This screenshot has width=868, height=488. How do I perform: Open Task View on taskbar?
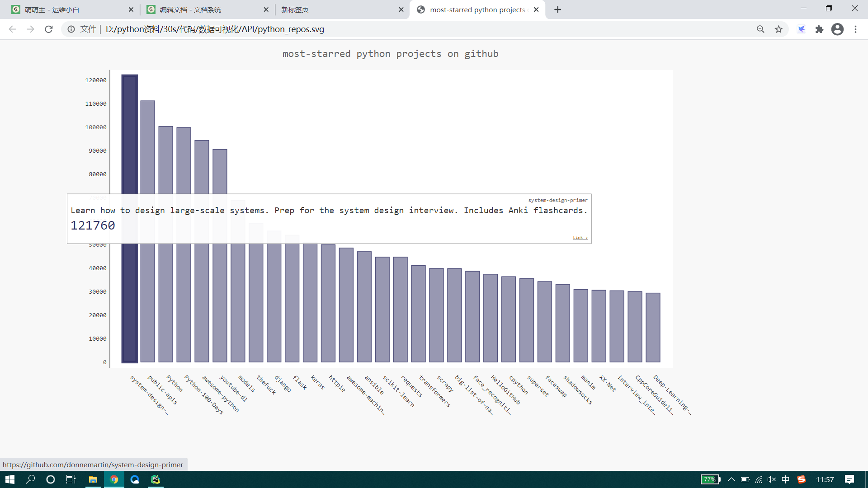pyautogui.click(x=71, y=479)
